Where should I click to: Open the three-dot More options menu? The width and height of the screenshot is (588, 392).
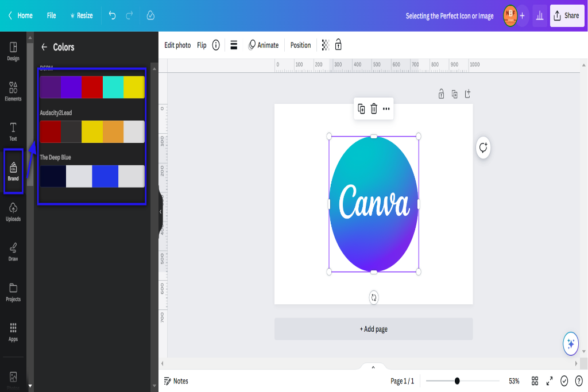coord(386,108)
